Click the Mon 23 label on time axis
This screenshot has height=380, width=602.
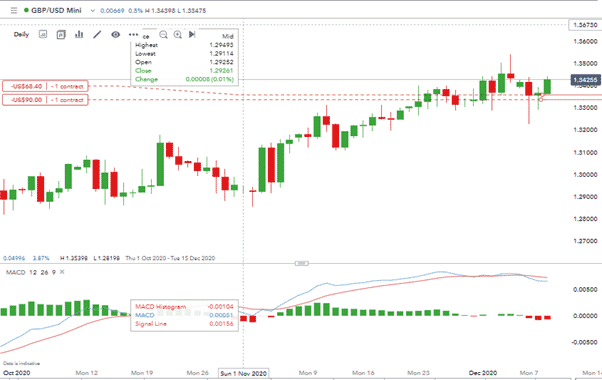[418, 373]
